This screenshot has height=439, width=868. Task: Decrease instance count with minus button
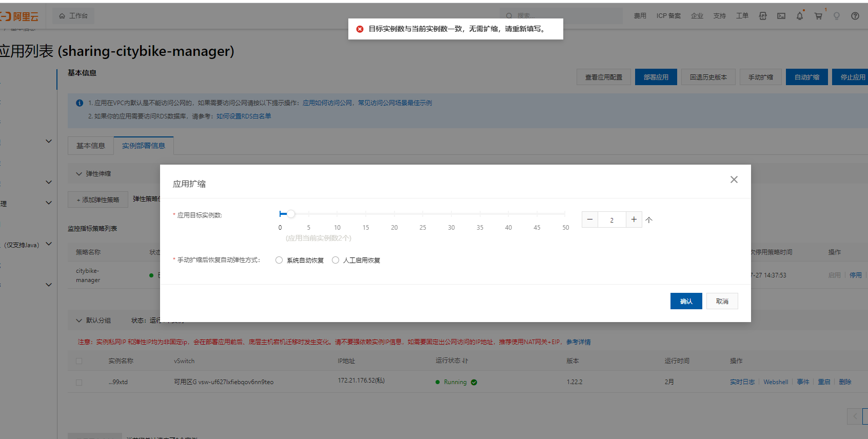point(590,219)
